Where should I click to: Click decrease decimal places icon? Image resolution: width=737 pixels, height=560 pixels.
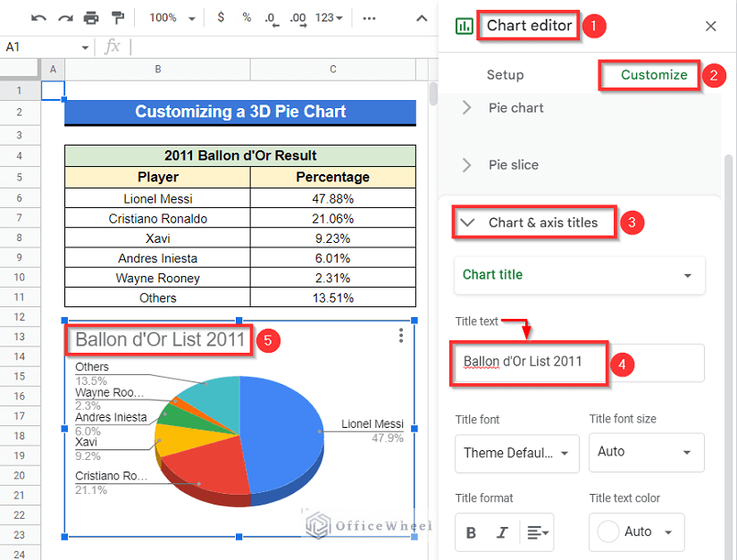pyautogui.click(x=272, y=18)
